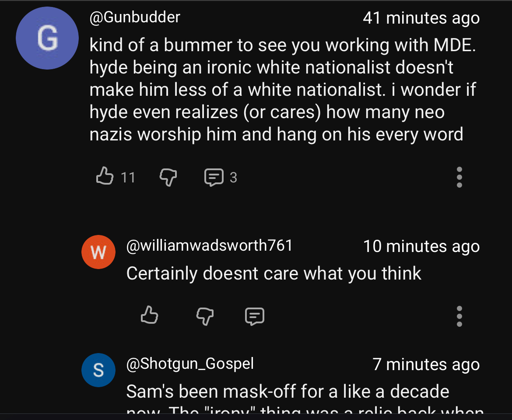Open more options for Gunbudder's comment
Screen dimensions: 512x420
point(459,177)
